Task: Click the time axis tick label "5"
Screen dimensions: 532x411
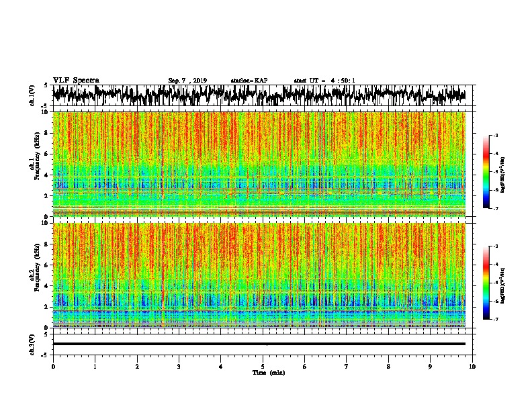Action: pos(263,367)
